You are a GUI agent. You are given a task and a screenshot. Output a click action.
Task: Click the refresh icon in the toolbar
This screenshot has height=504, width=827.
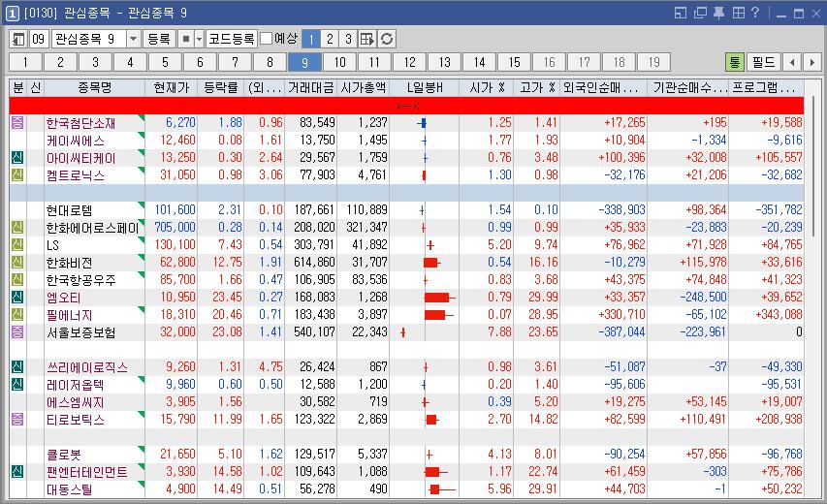click(x=387, y=39)
